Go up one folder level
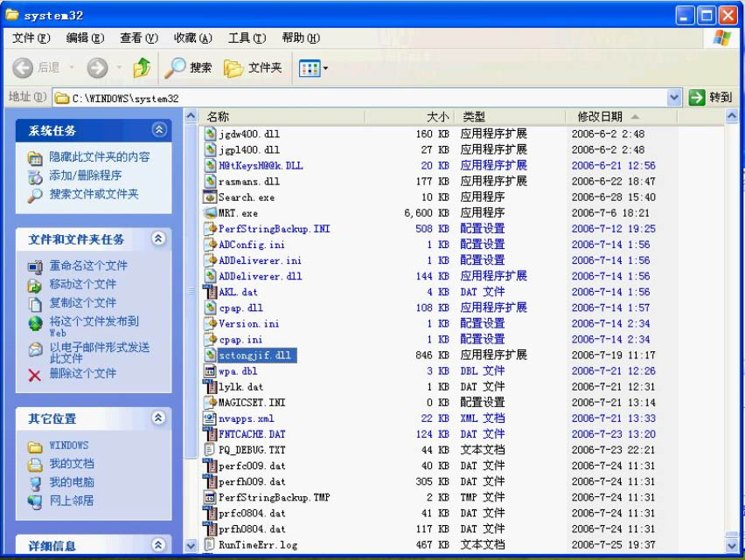The height and width of the screenshot is (560, 745). tap(142, 68)
